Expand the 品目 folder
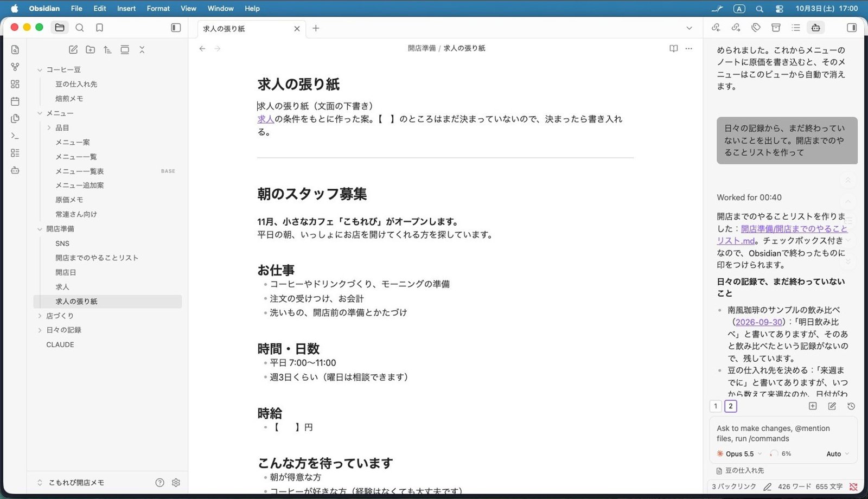 tap(49, 128)
